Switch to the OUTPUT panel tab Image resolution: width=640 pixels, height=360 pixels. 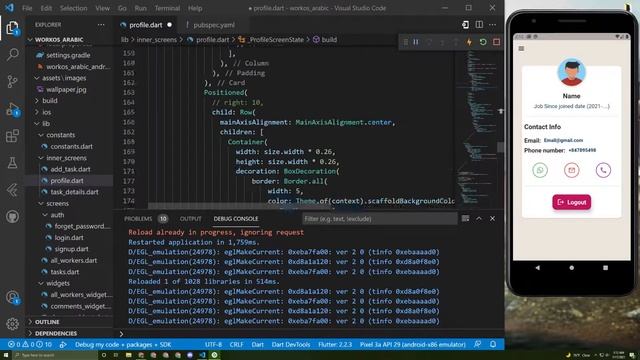pyautogui.click(x=191, y=219)
